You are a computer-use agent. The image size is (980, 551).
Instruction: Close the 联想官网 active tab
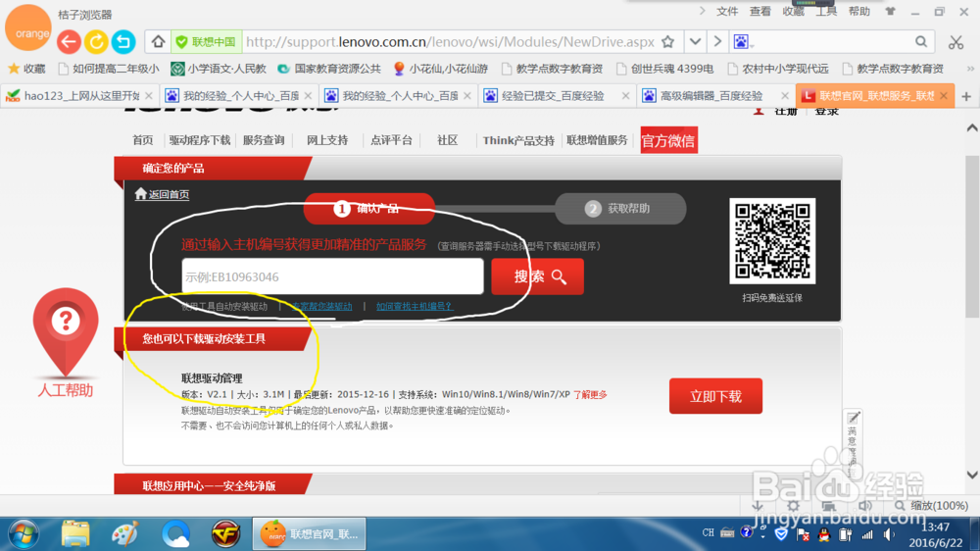pos(944,96)
